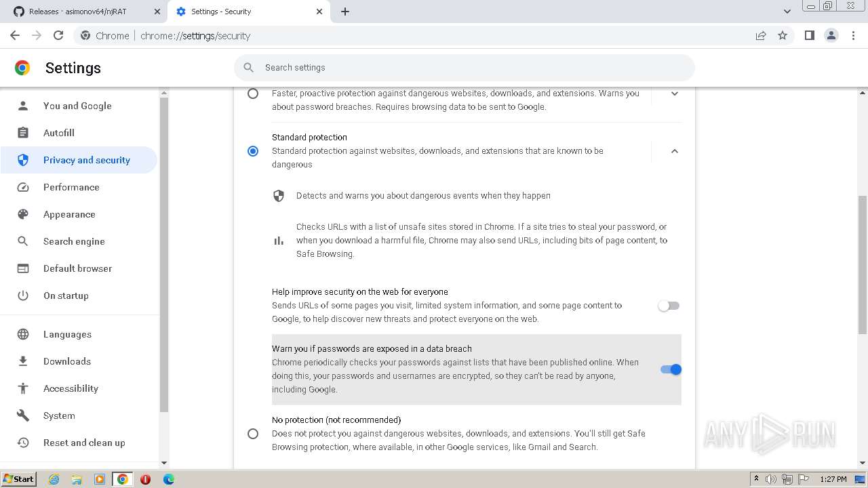Open the tab search dropdown arrow
Viewport: 868px width, 488px height.
pos(787,12)
